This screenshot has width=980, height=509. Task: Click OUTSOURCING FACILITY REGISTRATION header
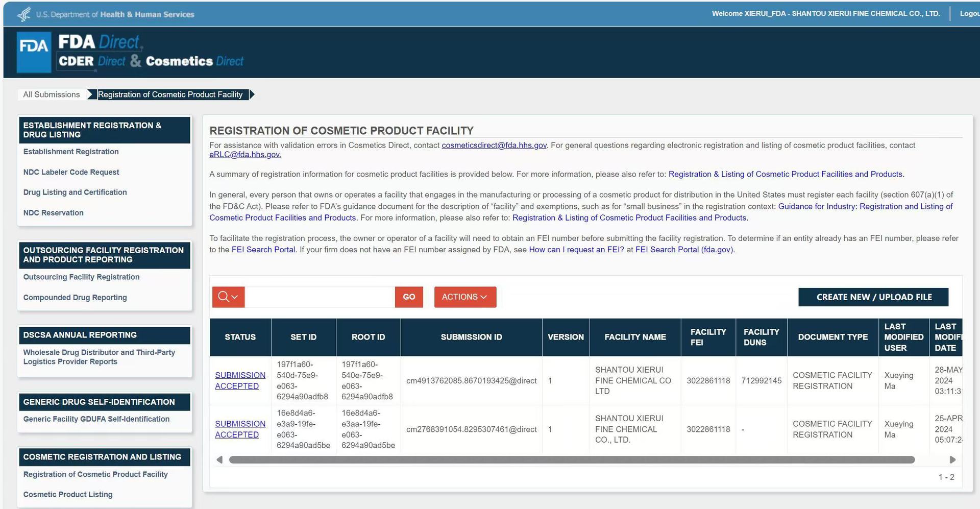pos(105,255)
